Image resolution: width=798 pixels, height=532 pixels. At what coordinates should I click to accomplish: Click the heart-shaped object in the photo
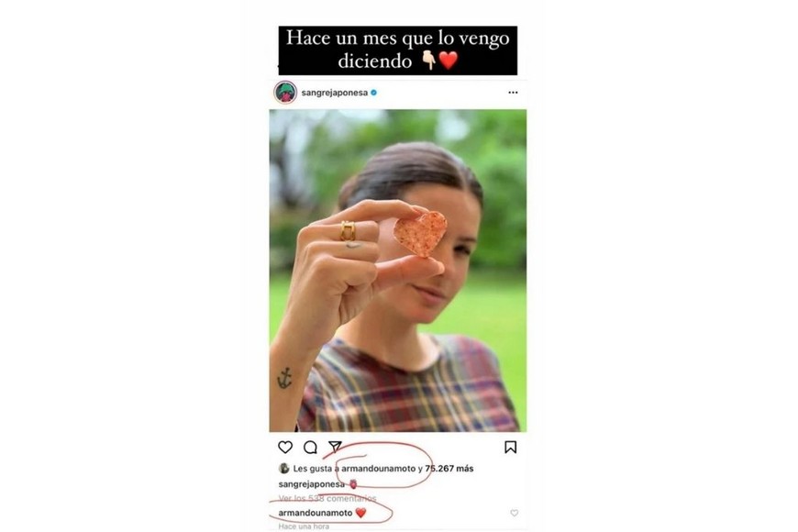pyautogui.click(x=420, y=234)
